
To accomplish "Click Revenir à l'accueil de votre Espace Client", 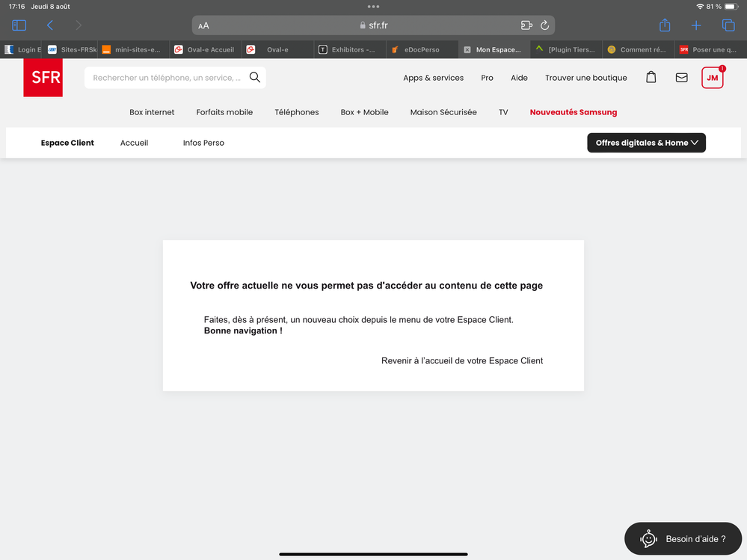I will (462, 360).
